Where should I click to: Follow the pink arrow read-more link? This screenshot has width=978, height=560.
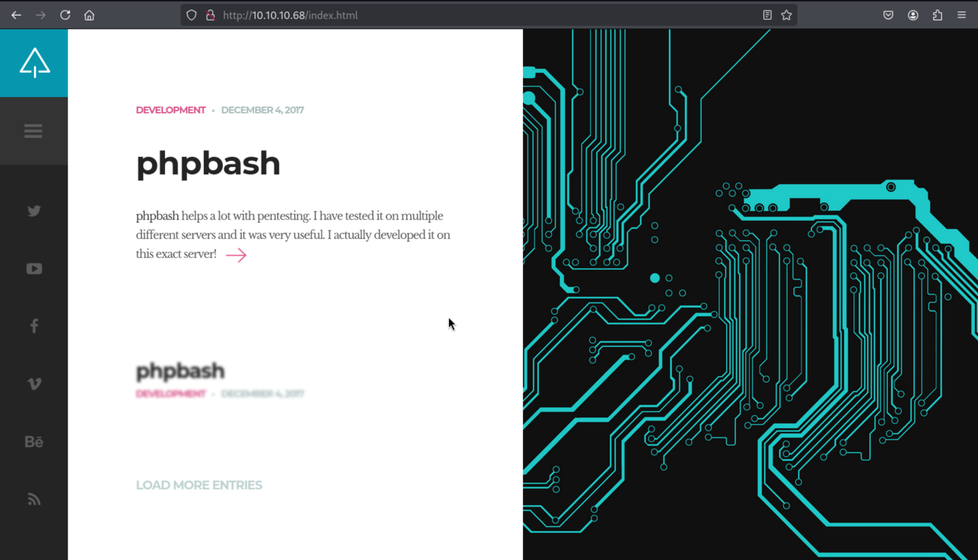click(x=236, y=255)
